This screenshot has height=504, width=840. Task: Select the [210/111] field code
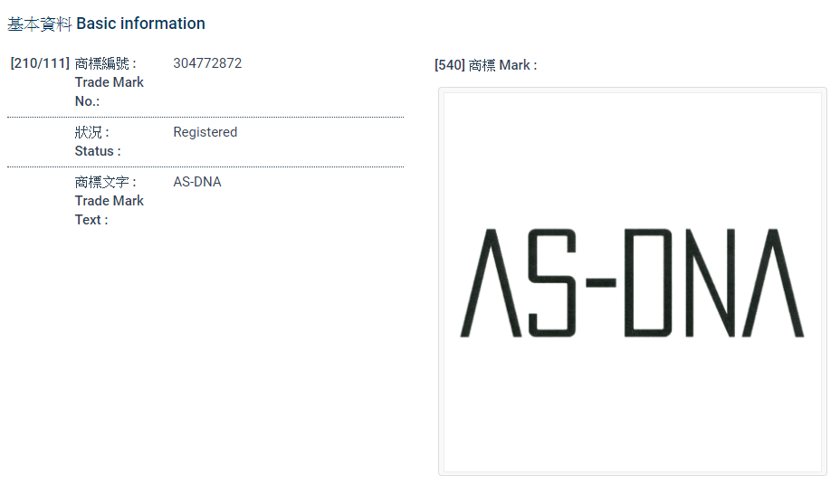40,63
